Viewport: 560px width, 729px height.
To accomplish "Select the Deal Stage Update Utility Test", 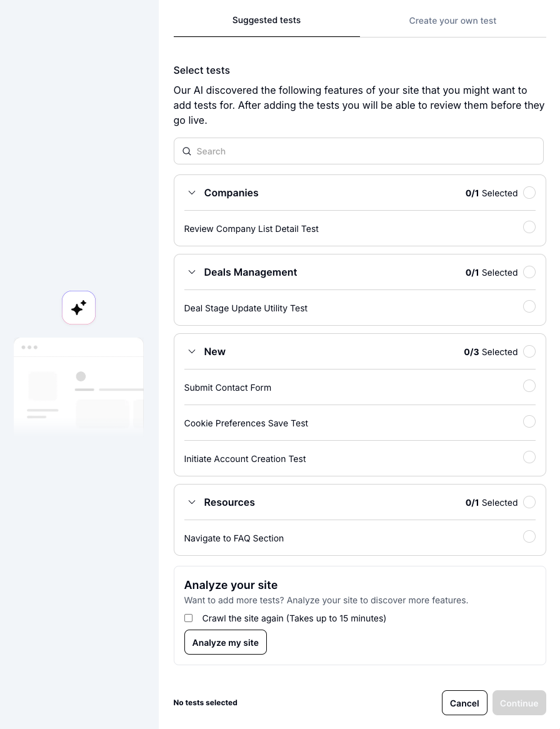I will click(529, 306).
